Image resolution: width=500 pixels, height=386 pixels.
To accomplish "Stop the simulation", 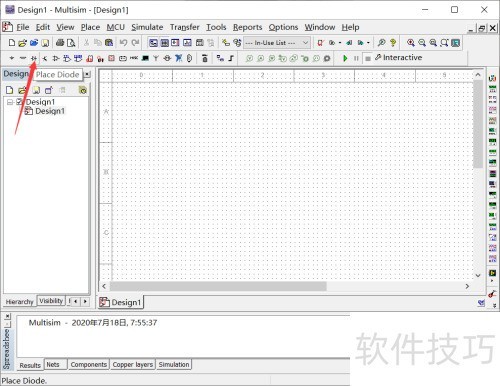I will click(367, 58).
